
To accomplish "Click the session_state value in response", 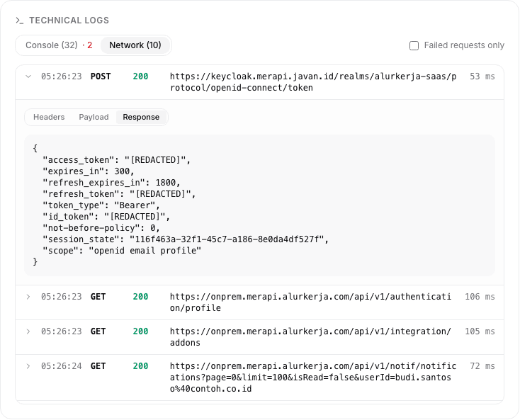I will pos(226,239).
